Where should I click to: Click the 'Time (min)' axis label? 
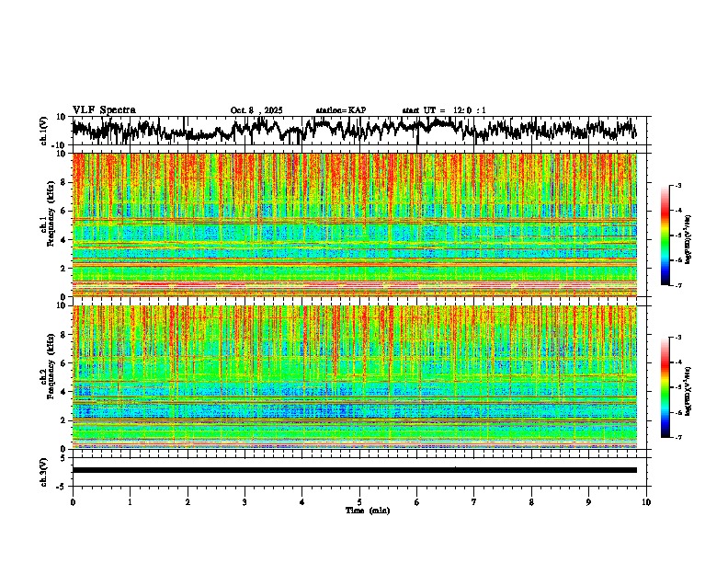[x=368, y=511]
